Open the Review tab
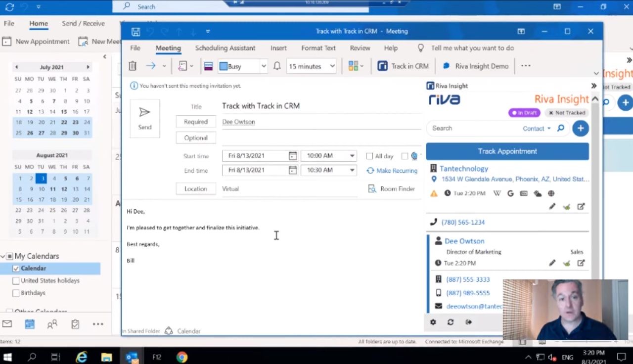The height and width of the screenshot is (364, 633). coord(360,48)
